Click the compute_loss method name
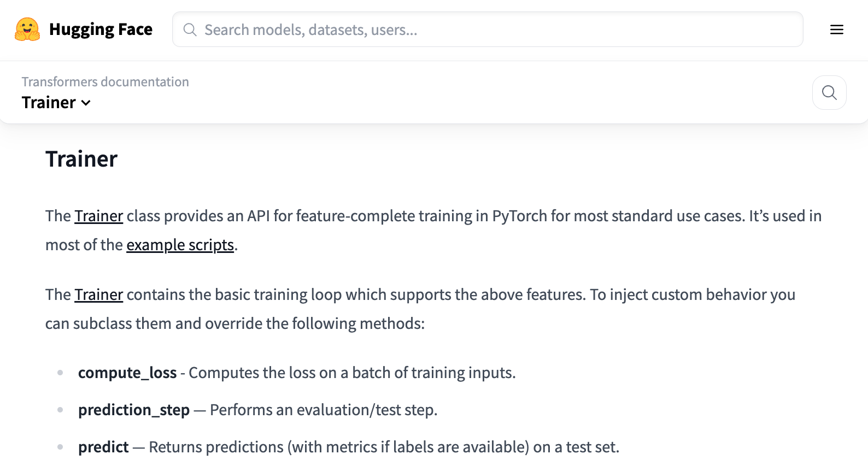Screen dimensions: 868x460 click(x=127, y=373)
